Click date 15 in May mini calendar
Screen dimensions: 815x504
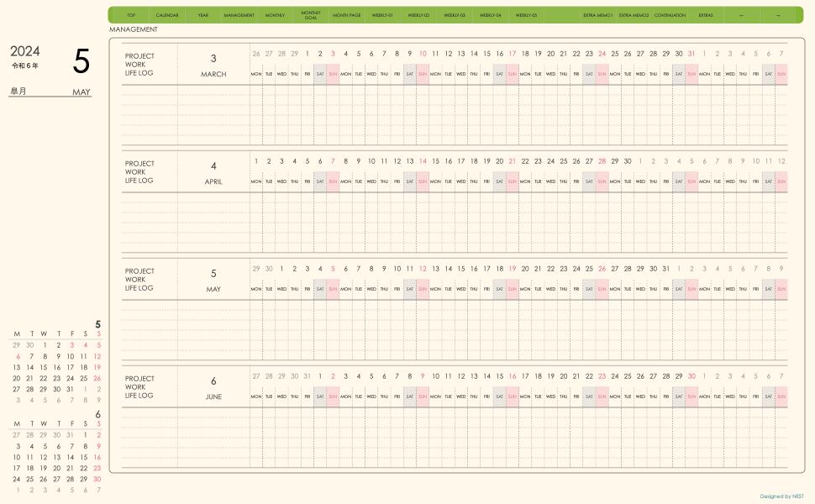[x=44, y=367]
